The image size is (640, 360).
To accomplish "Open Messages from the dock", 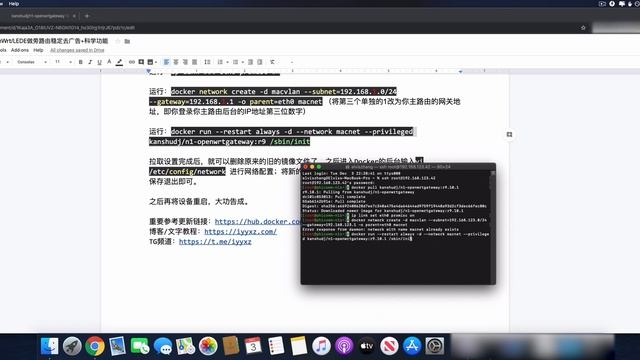I will [x=163, y=346].
